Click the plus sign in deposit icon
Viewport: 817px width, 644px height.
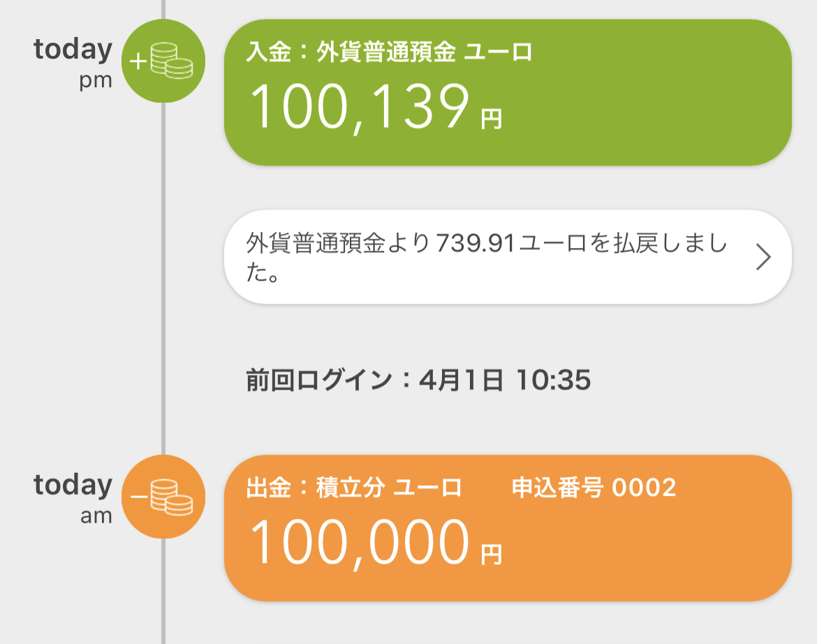pos(138,62)
